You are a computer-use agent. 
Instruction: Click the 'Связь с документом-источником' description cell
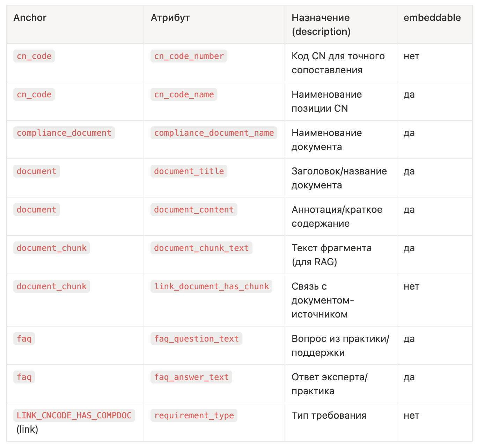322,300
